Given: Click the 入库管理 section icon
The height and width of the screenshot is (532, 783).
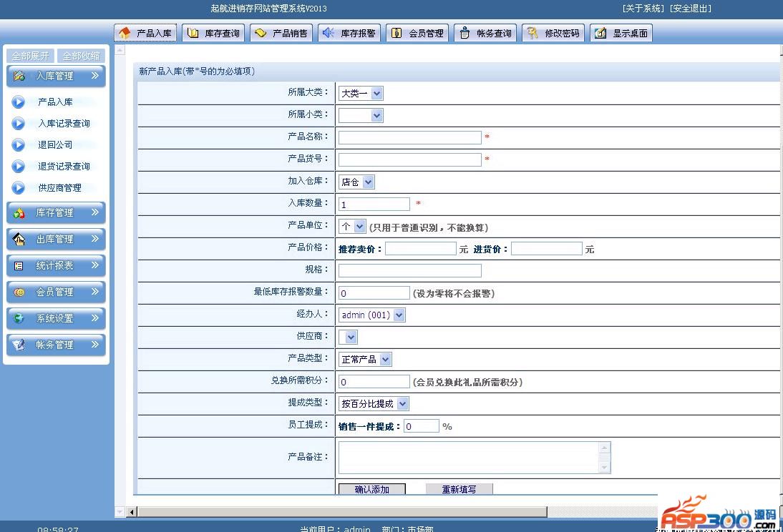Looking at the screenshot, I should [x=19, y=76].
